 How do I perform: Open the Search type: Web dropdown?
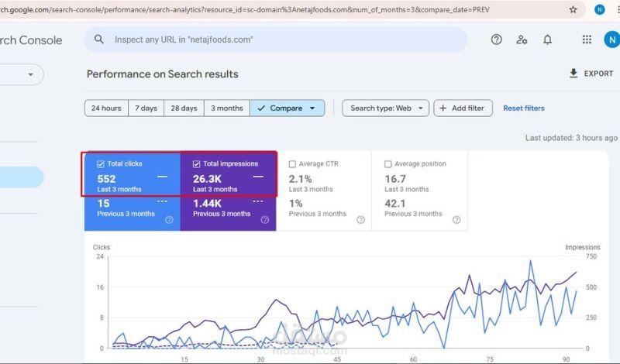coord(385,108)
